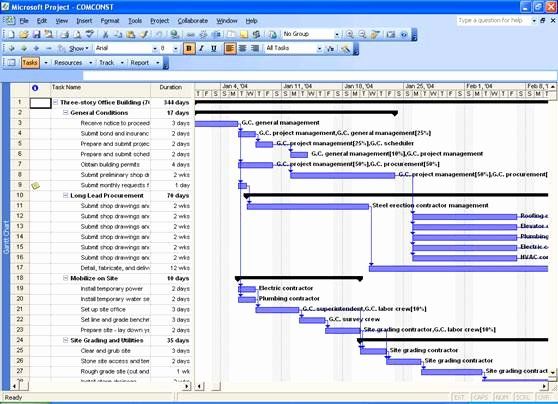
Task: Click the Copy Picture camera icon
Action: (391, 35)
